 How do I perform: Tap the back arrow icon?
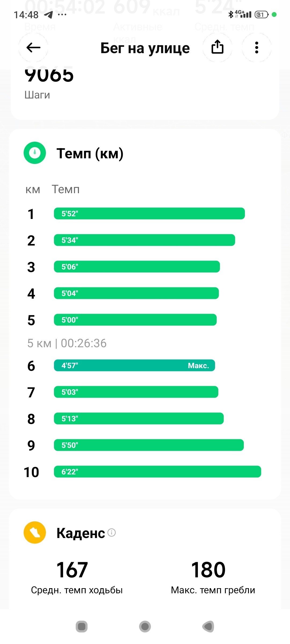click(x=33, y=48)
